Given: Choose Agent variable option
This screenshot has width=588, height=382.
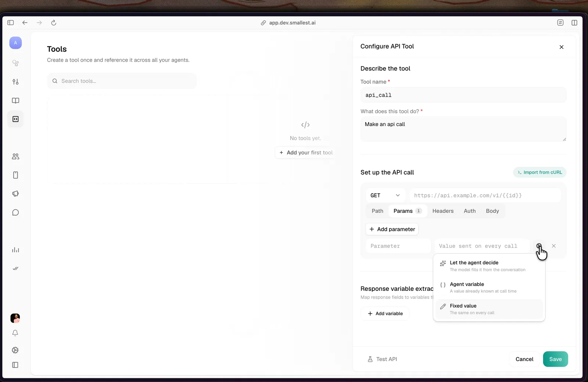Looking at the screenshot, I should [489, 288].
